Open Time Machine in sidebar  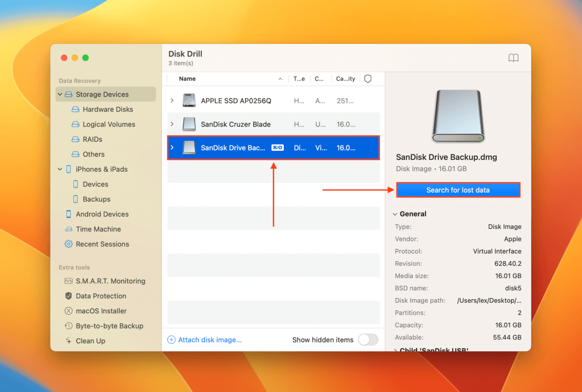tap(98, 229)
